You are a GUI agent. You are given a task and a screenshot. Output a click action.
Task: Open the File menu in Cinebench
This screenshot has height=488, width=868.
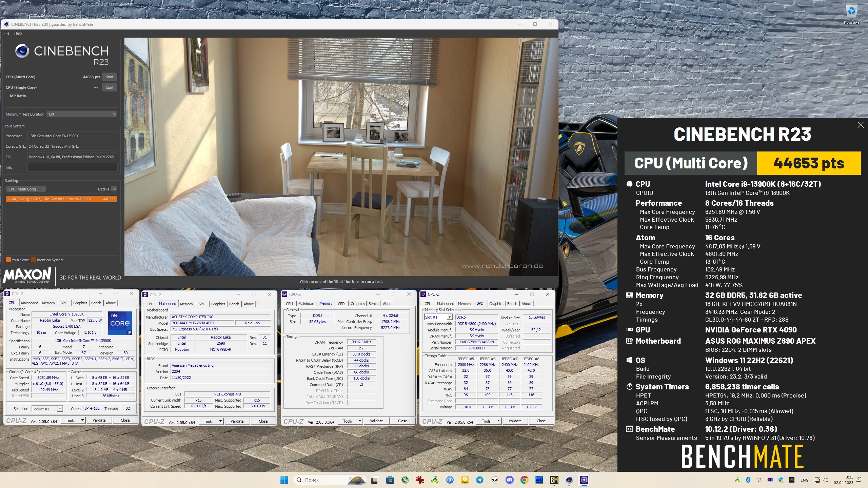(x=6, y=33)
